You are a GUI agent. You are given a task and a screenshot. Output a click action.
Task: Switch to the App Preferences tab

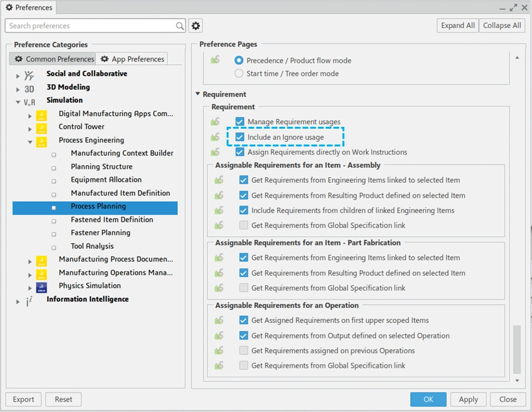(x=132, y=59)
